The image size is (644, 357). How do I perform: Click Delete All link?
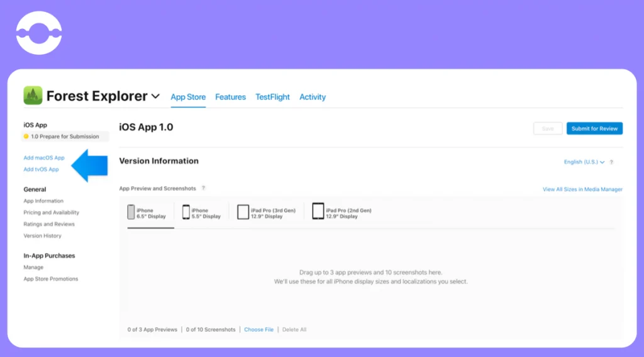(x=294, y=329)
